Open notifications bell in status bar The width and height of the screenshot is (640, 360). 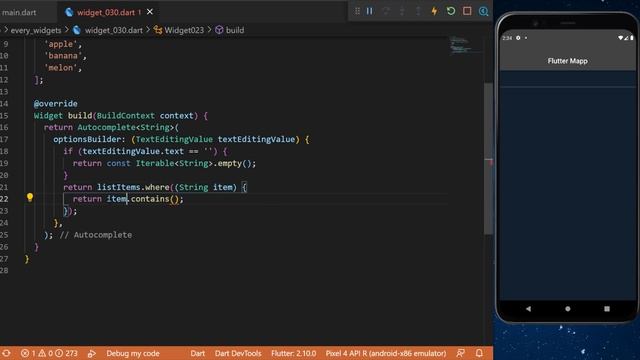(479, 353)
